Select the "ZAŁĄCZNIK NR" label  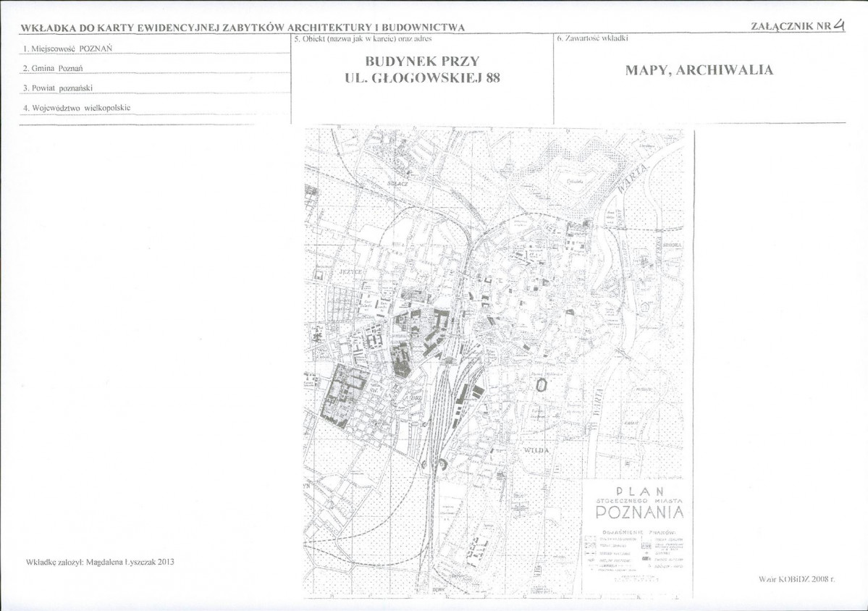tap(791, 26)
